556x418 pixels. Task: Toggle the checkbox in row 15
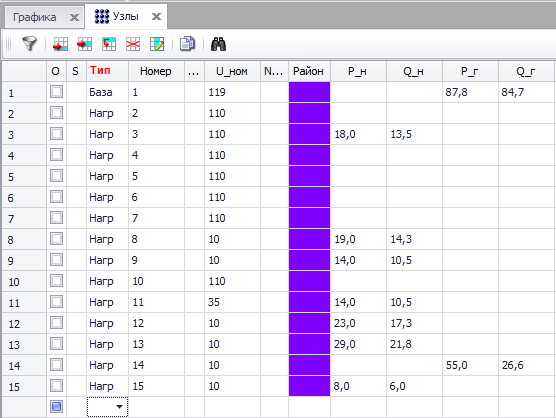56,386
